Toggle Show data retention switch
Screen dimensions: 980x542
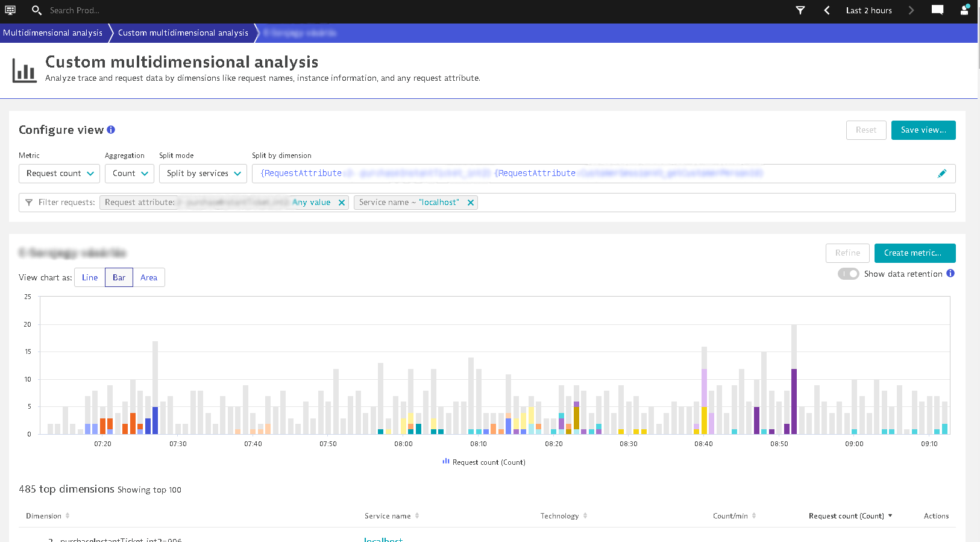point(848,274)
